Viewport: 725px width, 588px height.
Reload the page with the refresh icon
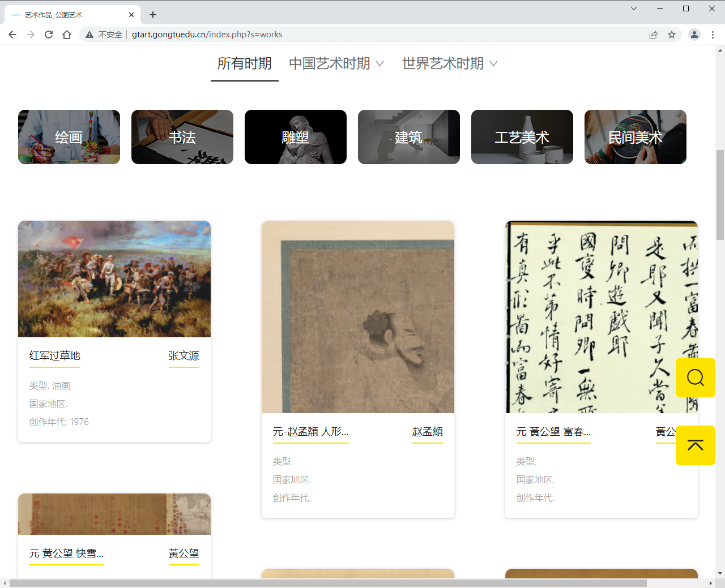click(x=49, y=35)
